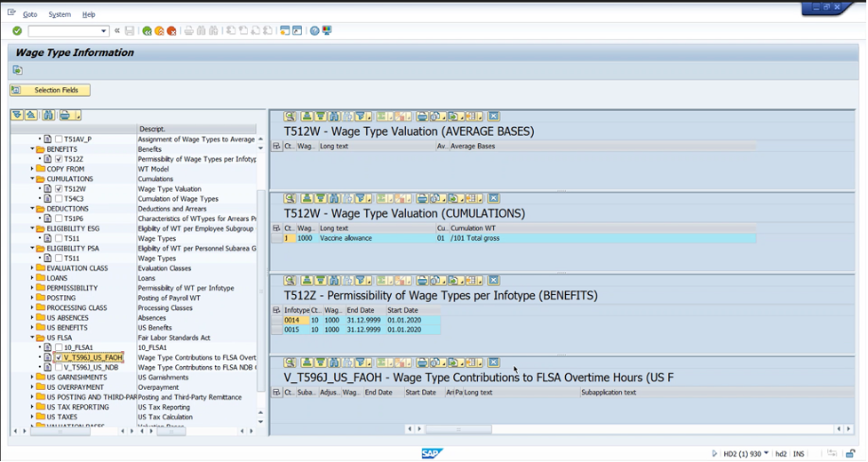The height and width of the screenshot is (462, 868).
Task: Click the green Enter checkmark icon
Action: [x=17, y=31]
